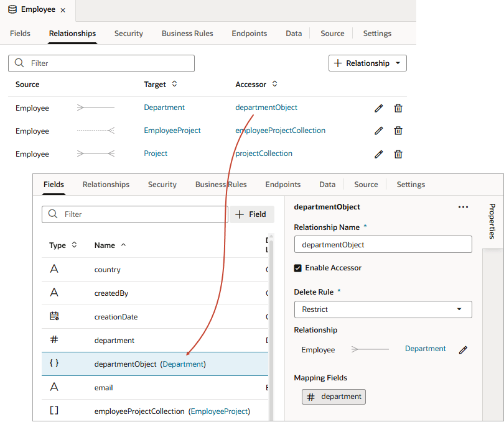504x422 pixels.
Task: Open the Delete Rule dropdown
Action: pyautogui.click(x=383, y=310)
